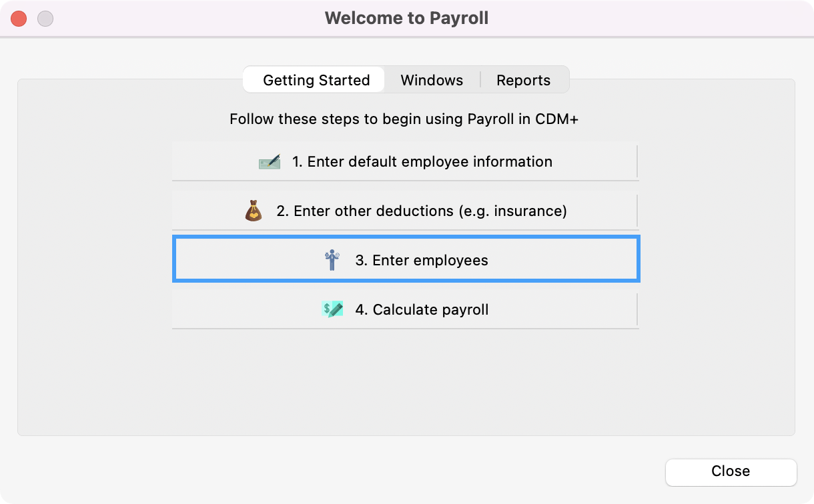Image resolution: width=814 pixels, height=504 pixels.
Task: Click the dollar-and-pencil Calculate payroll icon
Action: [x=332, y=309]
